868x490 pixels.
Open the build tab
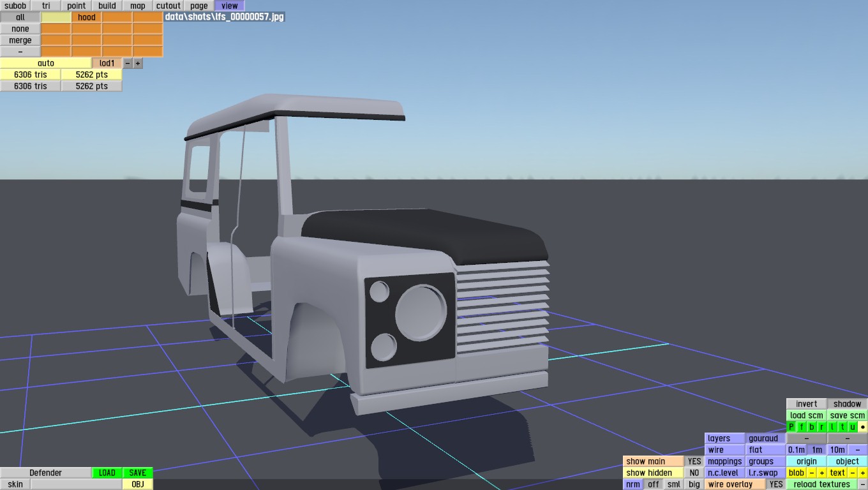(107, 6)
